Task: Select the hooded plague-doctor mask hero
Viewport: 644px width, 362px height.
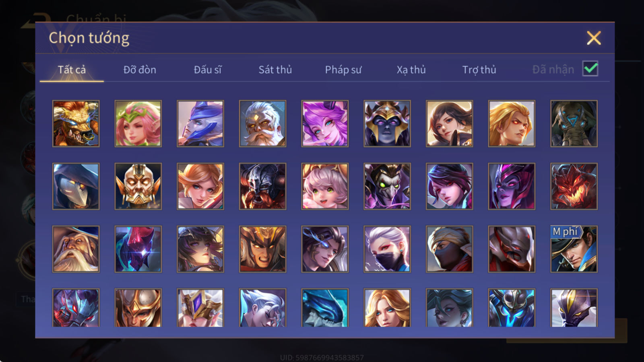Action: (76, 186)
